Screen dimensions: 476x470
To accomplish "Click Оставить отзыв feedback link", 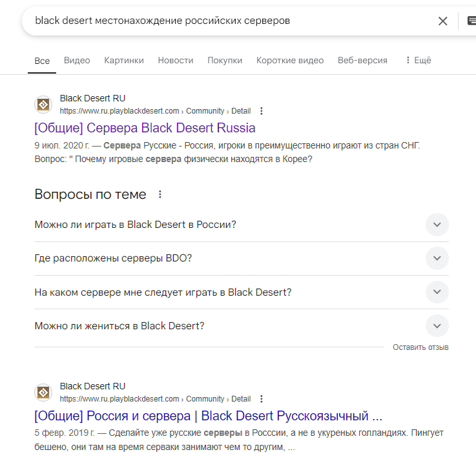I will tap(420, 347).
